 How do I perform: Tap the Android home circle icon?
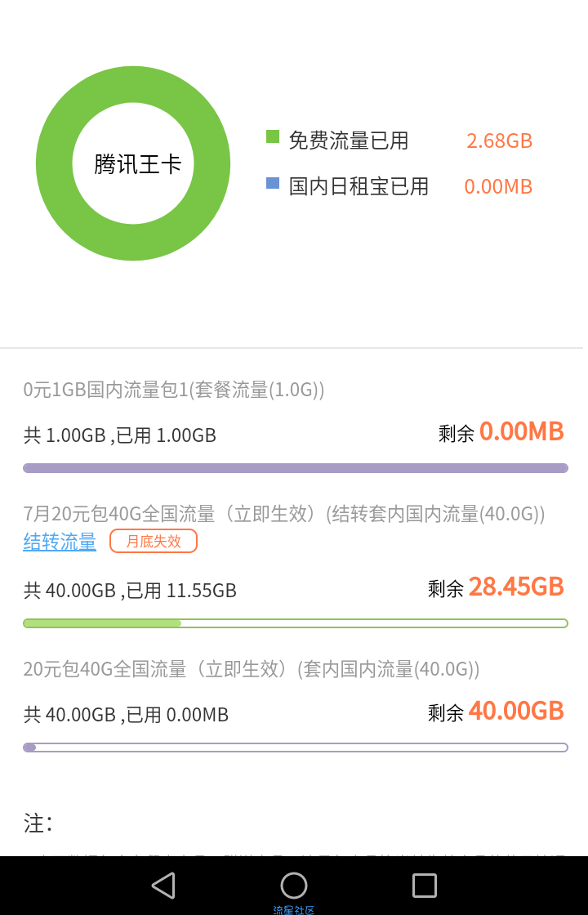tap(294, 886)
